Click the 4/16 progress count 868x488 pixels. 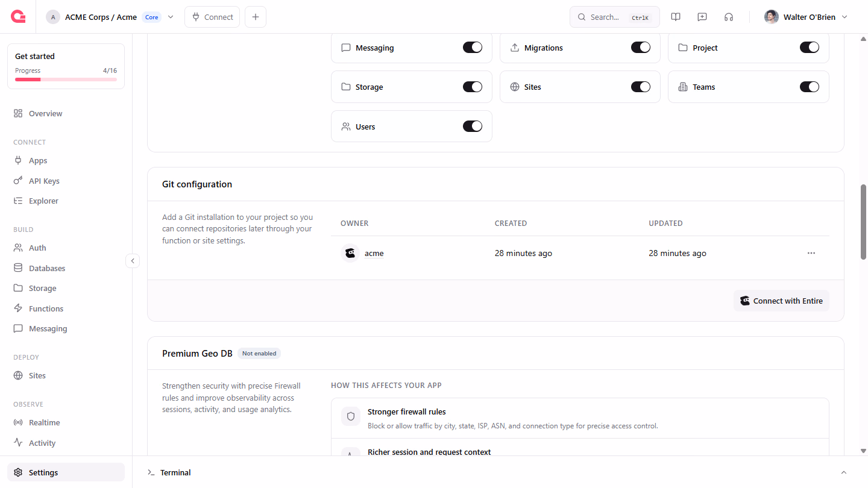pos(110,70)
